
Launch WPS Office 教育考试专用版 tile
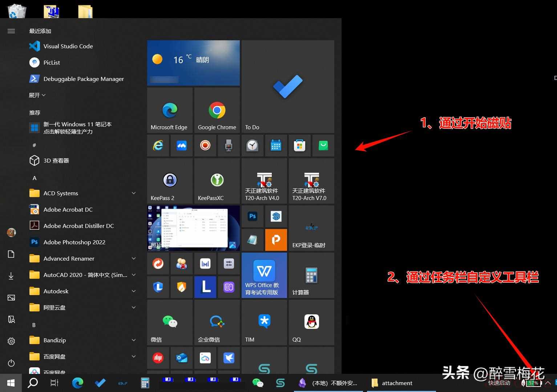point(264,275)
